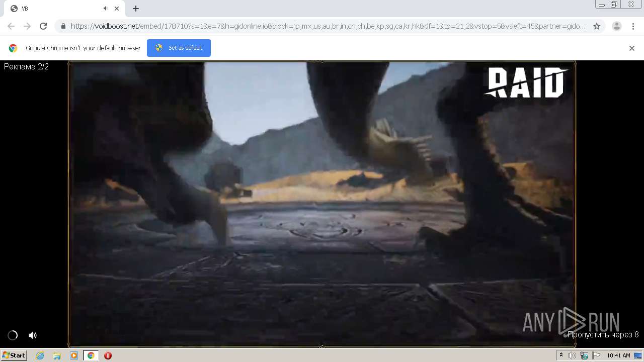This screenshot has height=362, width=644.
Task: View site information via lock icon
Action: [x=63, y=26]
